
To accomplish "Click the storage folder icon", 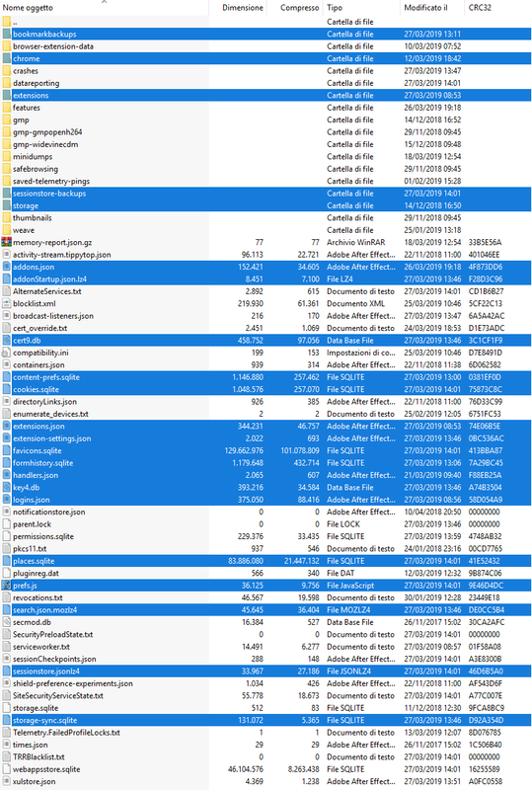I will coord(6,205).
